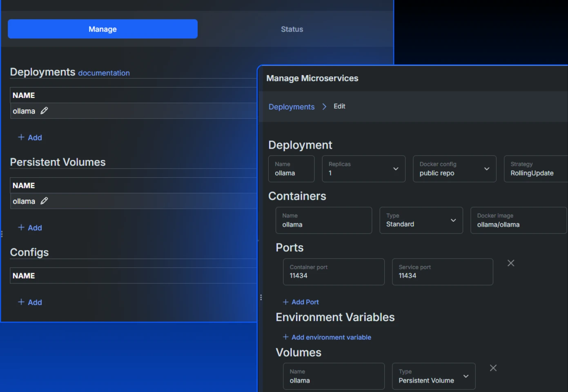Viewport: 568px width, 392px height.
Task: Click the plus icon next to Add Port
Action: coord(286,302)
